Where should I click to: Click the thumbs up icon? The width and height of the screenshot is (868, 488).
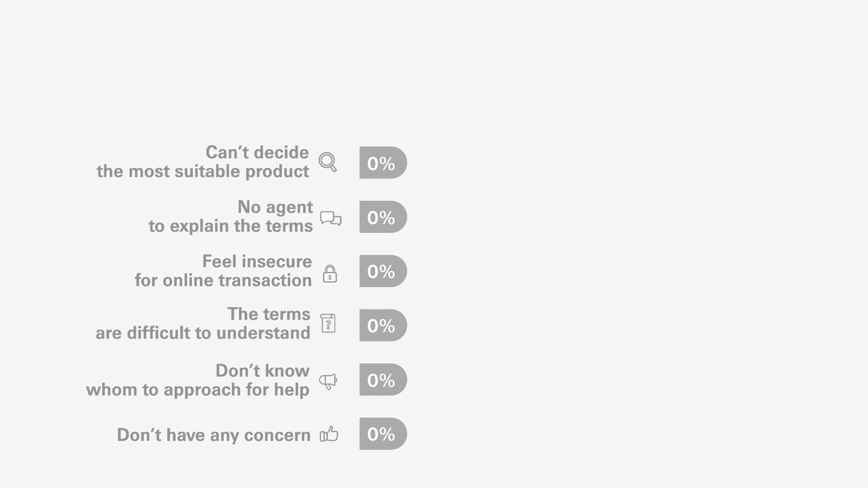point(329,434)
